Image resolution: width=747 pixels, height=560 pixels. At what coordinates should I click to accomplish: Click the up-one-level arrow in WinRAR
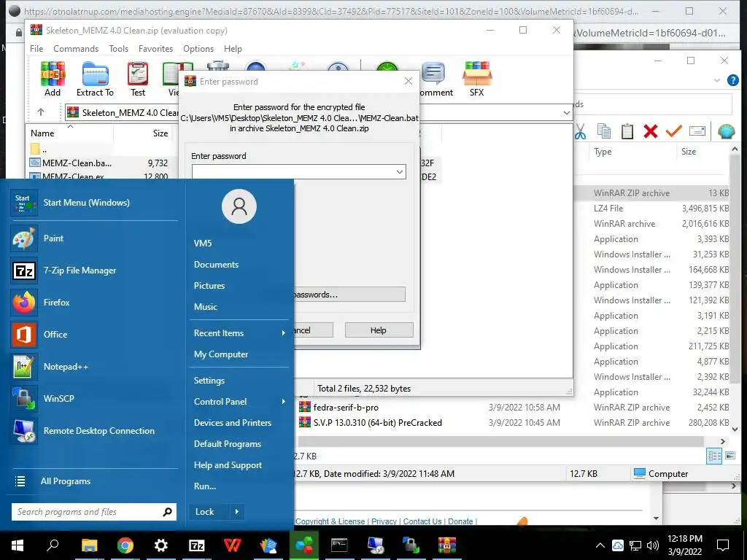[x=41, y=112]
